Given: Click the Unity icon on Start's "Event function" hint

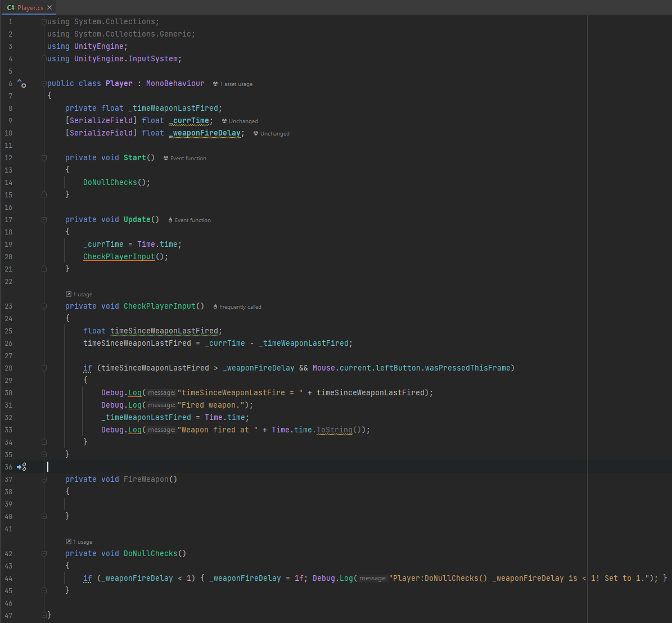Looking at the screenshot, I should pyautogui.click(x=165, y=158).
